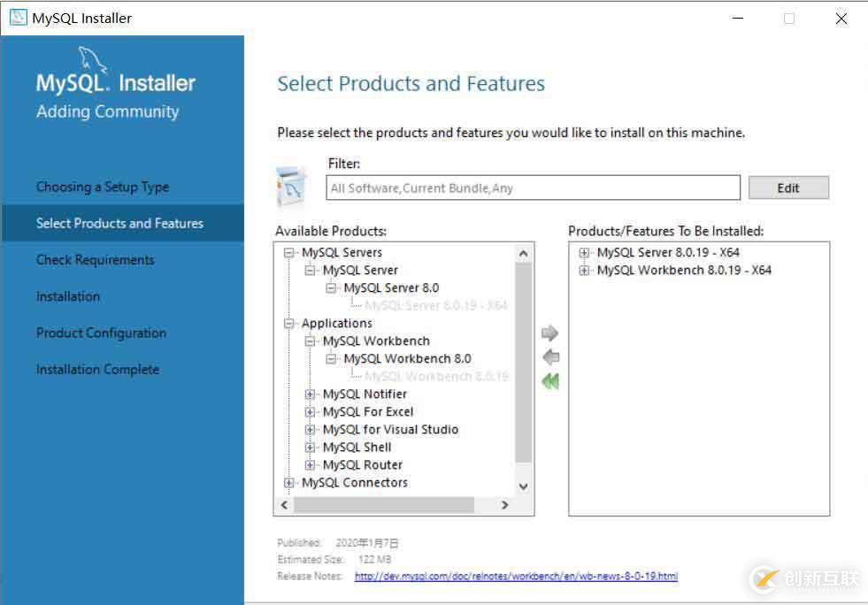Expand the MySQL for Visual Studio node

310,430
